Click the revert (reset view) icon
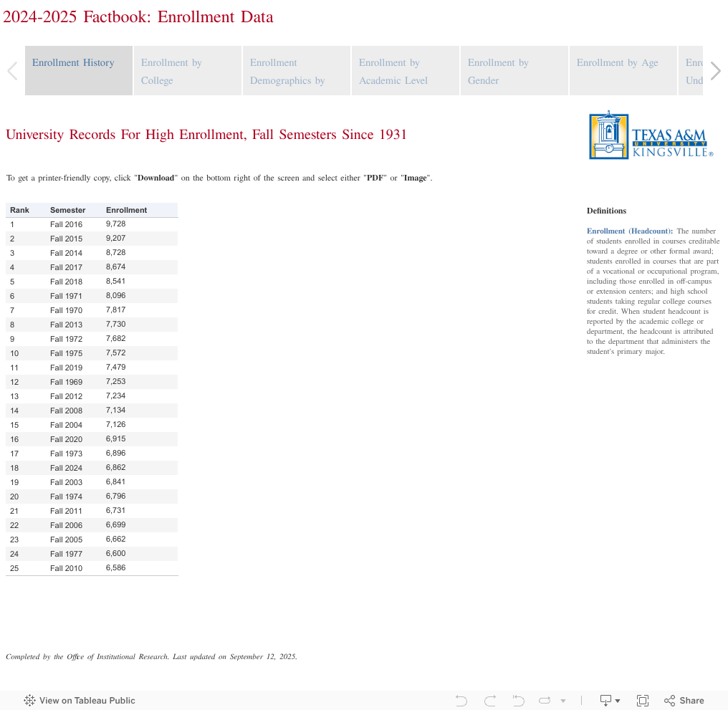Image resolution: width=728 pixels, height=710 pixels. [518, 700]
